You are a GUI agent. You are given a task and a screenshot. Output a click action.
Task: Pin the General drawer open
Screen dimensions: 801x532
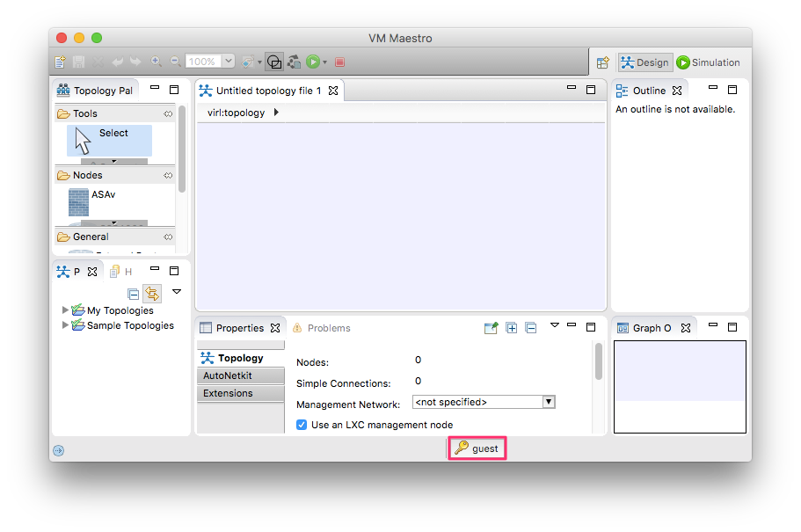(168, 237)
